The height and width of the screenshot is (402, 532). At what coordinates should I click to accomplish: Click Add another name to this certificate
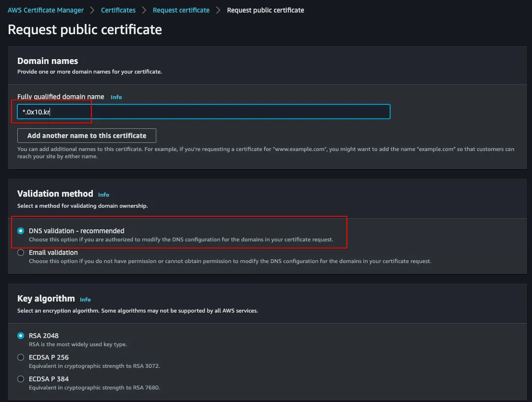pyautogui.click(x=87, y=136)
